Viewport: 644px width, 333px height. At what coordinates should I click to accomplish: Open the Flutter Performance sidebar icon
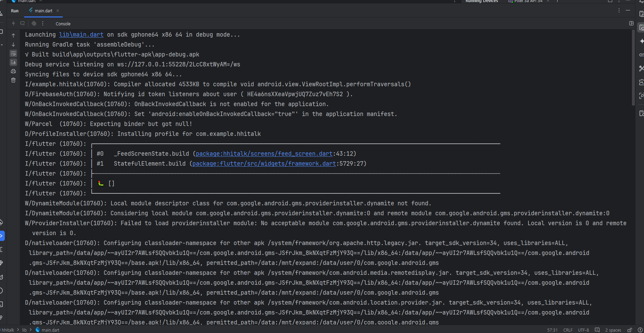pyautogui.click(x=641, y=82)
